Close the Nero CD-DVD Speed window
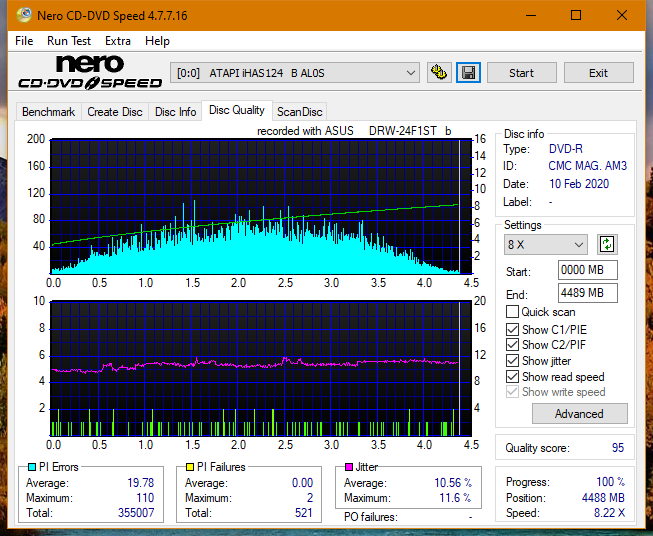This screenshot has height=536, width=653. 622,15
